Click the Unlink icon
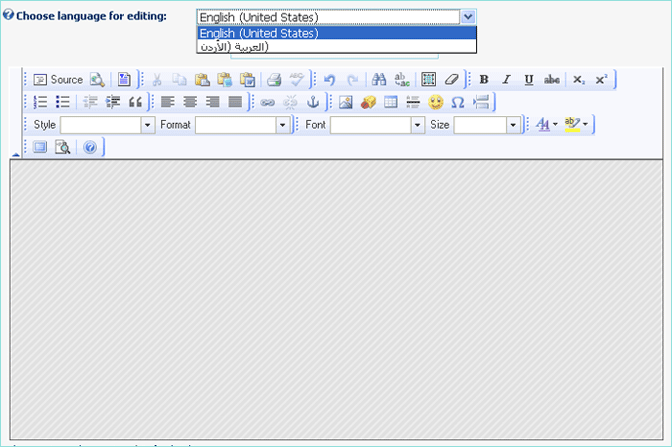This screenshot has width=672, height=447. click(290, 102)
